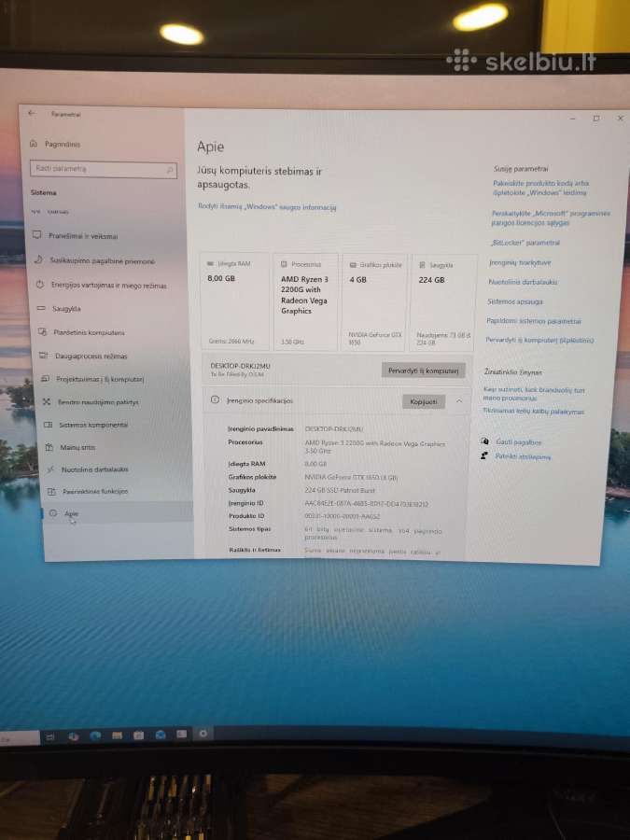Open Įrenginių tvarkytuvė link
This screenshot has width=630, height=840.
[x=520, y=262]
